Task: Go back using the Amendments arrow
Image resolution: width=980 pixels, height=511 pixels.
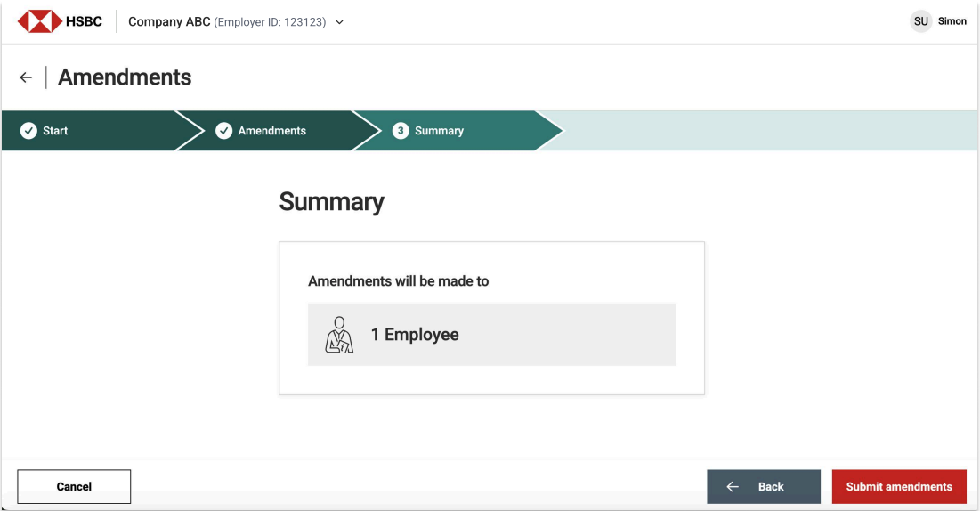Action: pyautogui.click(x=26, y=77)
